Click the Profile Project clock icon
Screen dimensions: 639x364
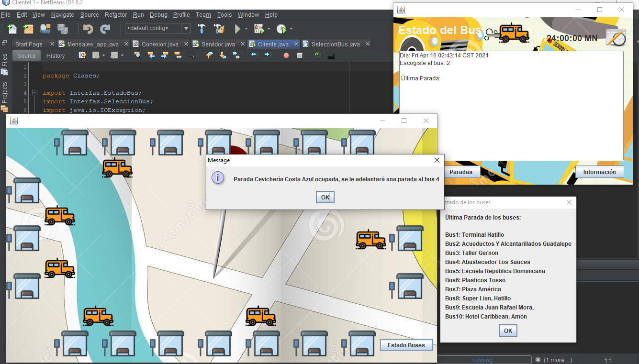(x=281, y=29)
